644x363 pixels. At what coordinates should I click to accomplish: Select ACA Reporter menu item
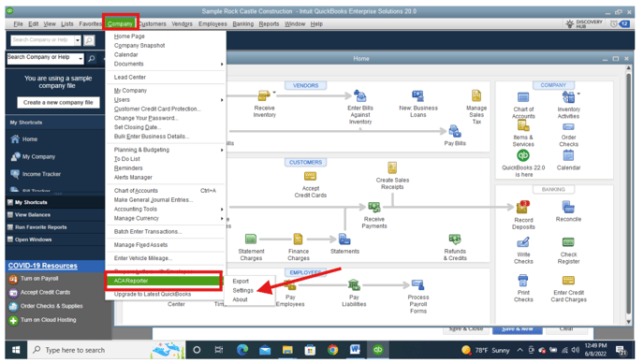tap(164, 281)
